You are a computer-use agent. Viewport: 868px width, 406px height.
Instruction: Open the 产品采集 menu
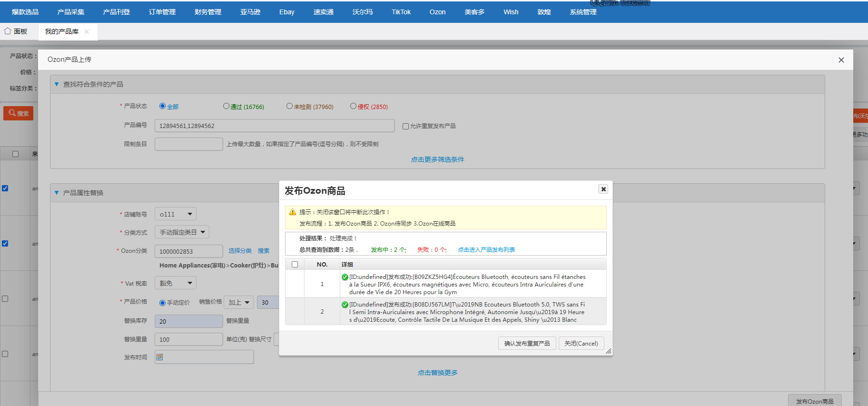(x=71, y=12)
